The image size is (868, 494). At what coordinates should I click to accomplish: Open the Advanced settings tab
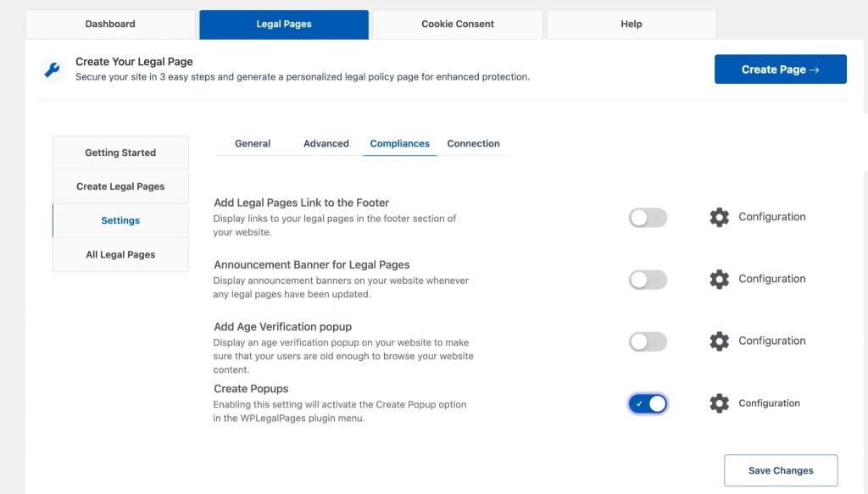point(325,143)
